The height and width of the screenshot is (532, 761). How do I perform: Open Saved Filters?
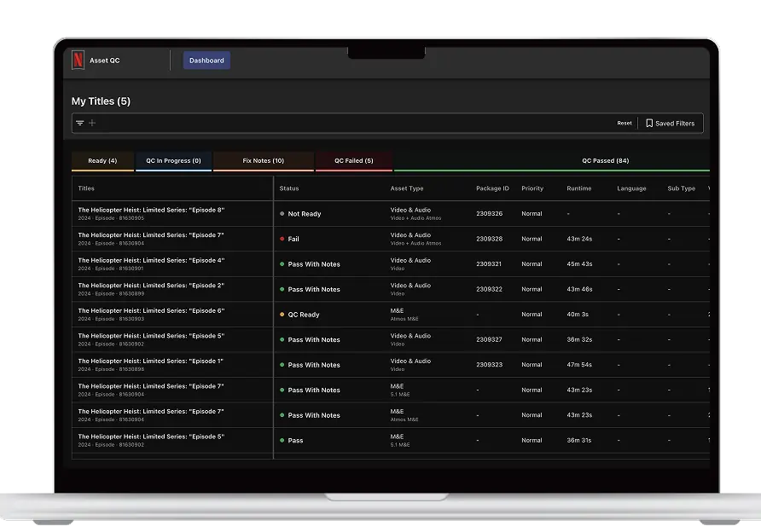click(671, 123)
